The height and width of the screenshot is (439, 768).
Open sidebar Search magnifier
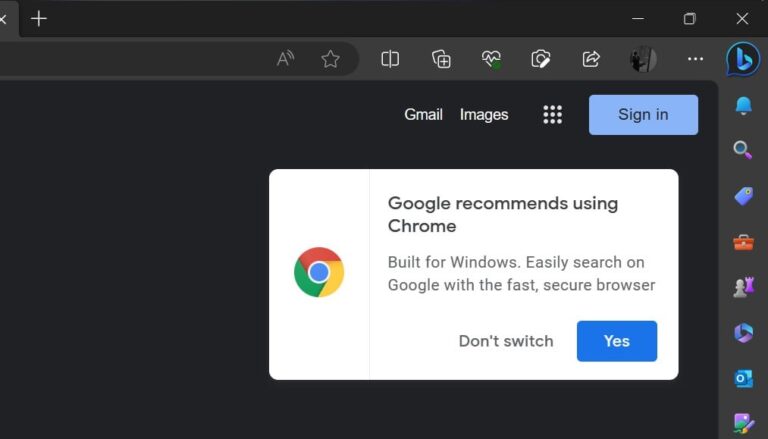pos(743,150)
